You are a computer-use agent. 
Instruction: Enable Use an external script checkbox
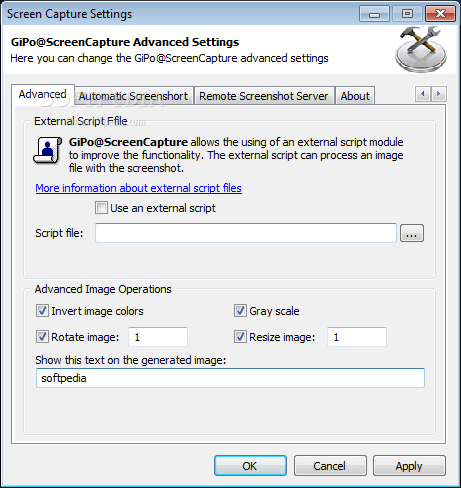(x=101, y=208)
